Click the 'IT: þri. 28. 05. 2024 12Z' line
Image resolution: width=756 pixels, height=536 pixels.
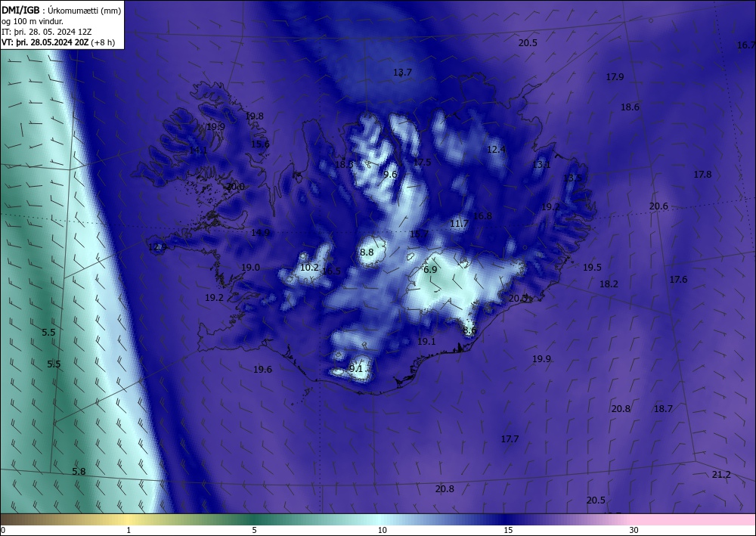(47, 32)
